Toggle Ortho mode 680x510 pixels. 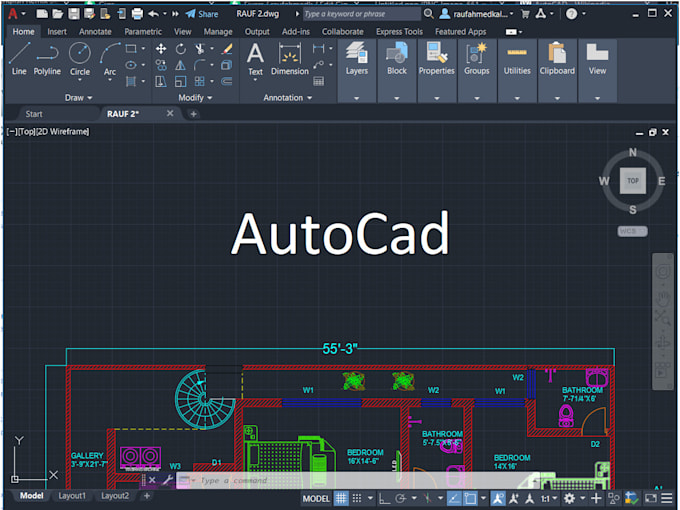point(384,498)
